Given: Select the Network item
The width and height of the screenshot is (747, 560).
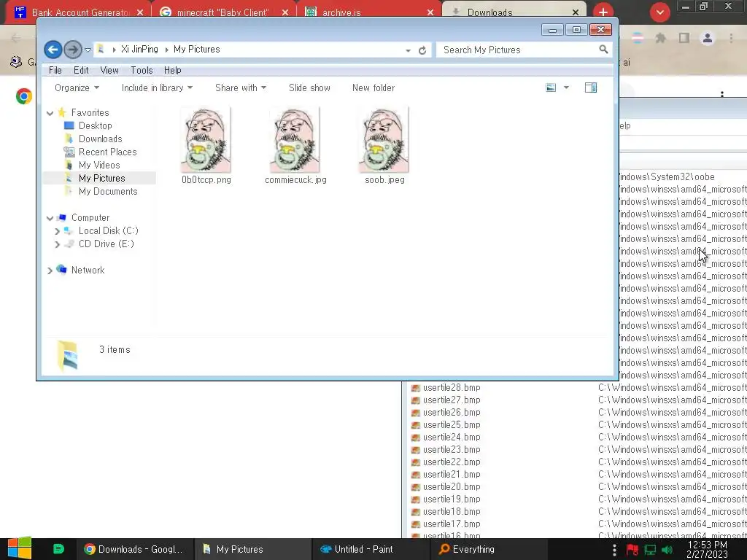Looking at the screenshot, I should pyautogui.click(x=88, y=270).
